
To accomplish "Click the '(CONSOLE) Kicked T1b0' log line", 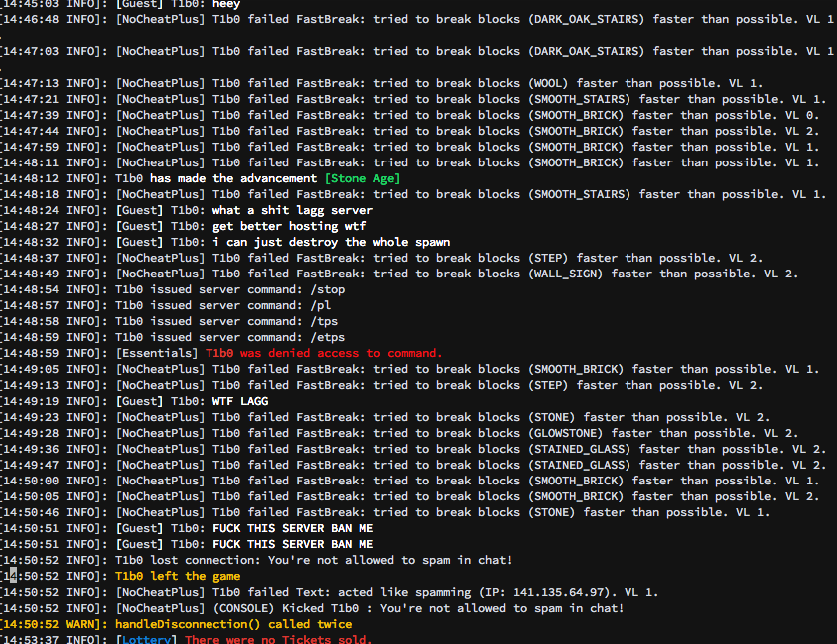I will point(312,609).
